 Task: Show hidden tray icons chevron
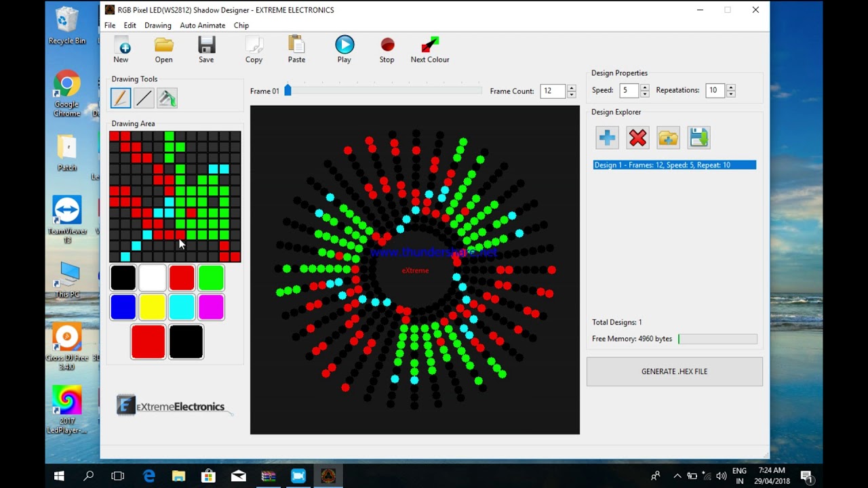(677, 476)
